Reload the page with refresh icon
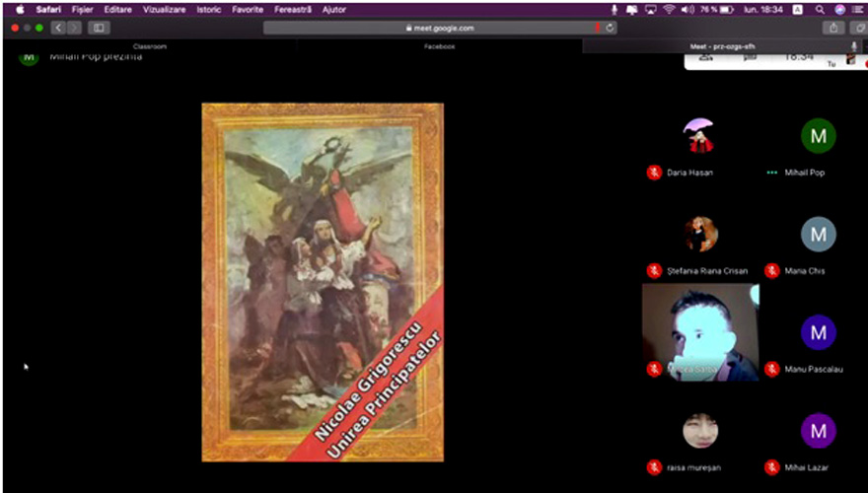This screenshot has height=493, width=868. tap(610, 28)
